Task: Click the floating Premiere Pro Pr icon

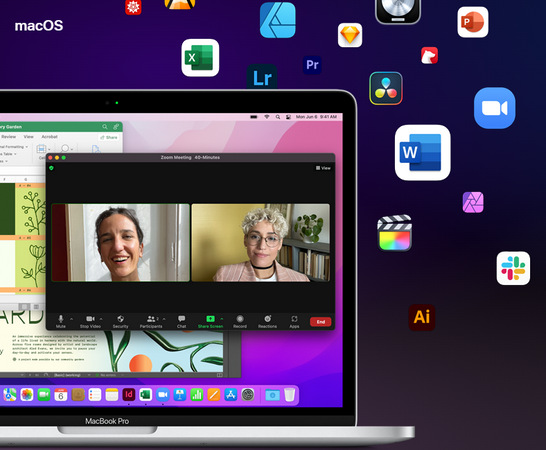Action: tap(312, 65)
